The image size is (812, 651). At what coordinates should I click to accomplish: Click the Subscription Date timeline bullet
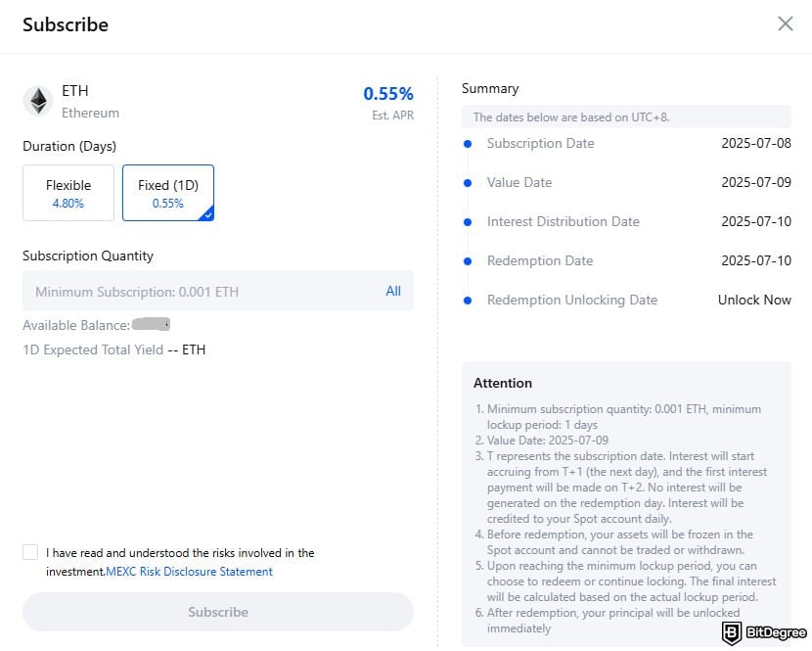[x=468, y=144]
